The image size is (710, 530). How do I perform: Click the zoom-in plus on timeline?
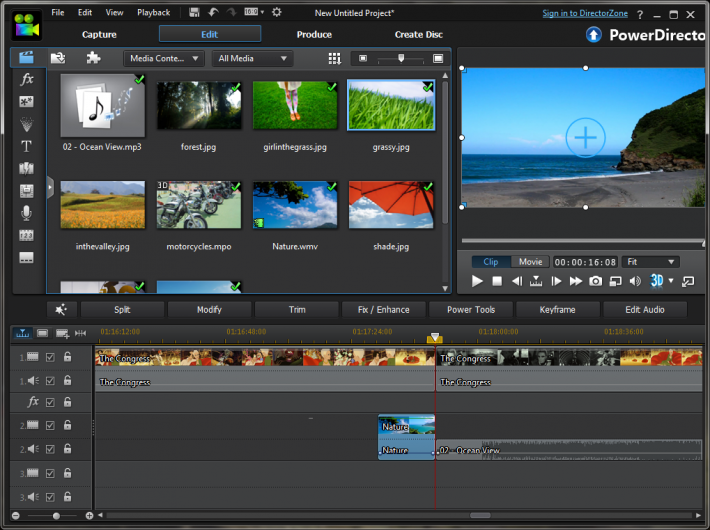(x=89, y=516)
